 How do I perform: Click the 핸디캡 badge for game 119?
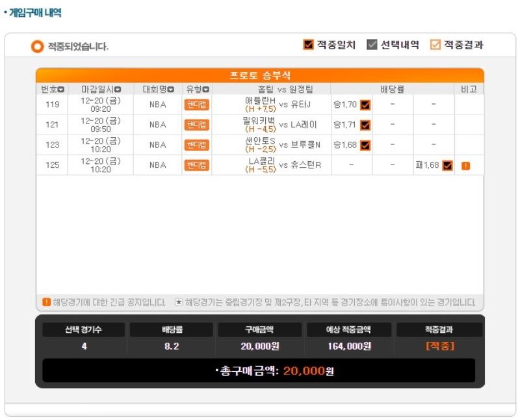[196, 105]
